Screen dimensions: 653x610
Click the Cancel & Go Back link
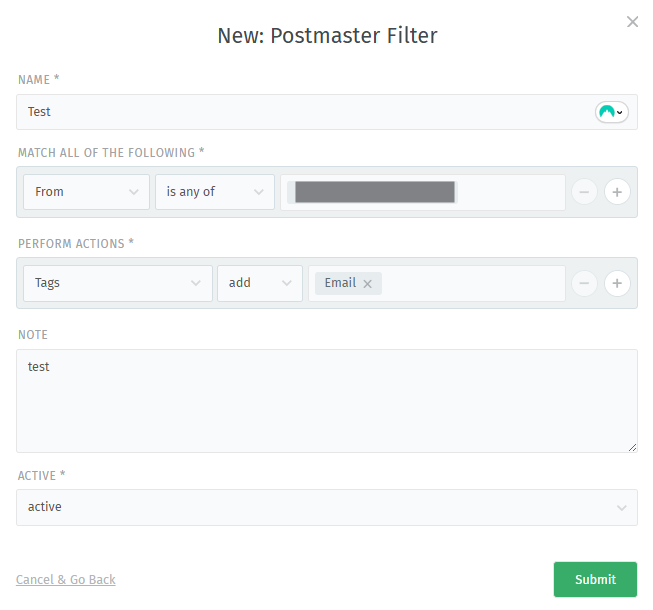[66, 580]
